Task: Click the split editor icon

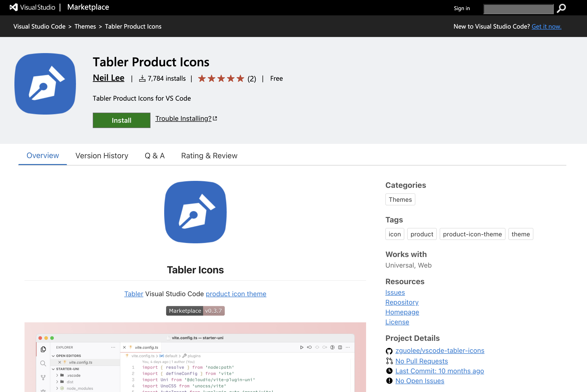Action: (x=340, y=348)
